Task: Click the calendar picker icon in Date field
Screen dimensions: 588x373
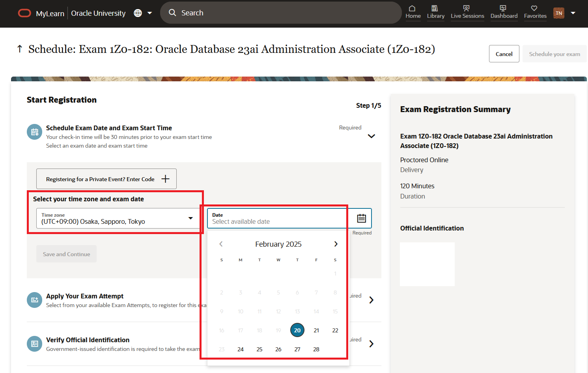Action: (x=362, y=218)
